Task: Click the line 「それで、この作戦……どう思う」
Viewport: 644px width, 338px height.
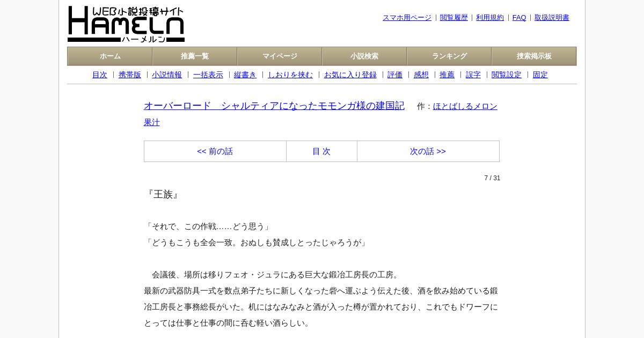Action: click(x=208, y=226)
